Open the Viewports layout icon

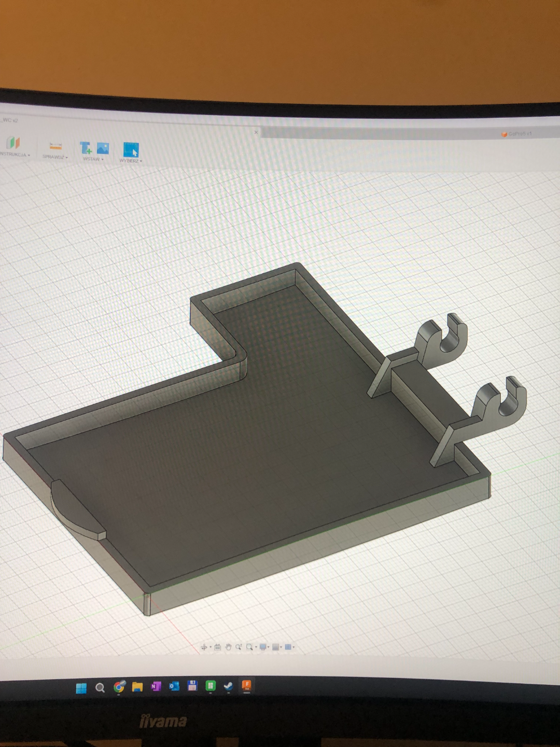click(x=288, y=647)
